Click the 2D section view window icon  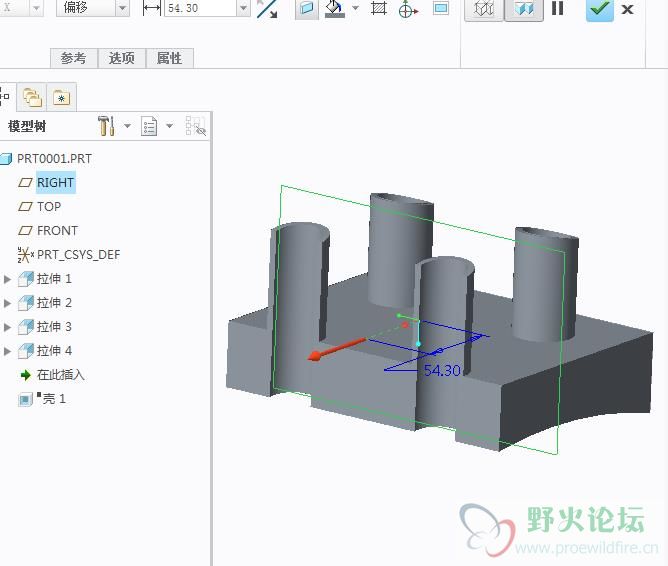[x=441, y=9]
